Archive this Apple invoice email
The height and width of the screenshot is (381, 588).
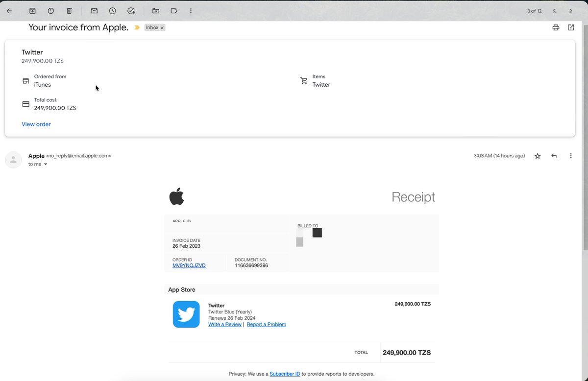tap(32, 11)
